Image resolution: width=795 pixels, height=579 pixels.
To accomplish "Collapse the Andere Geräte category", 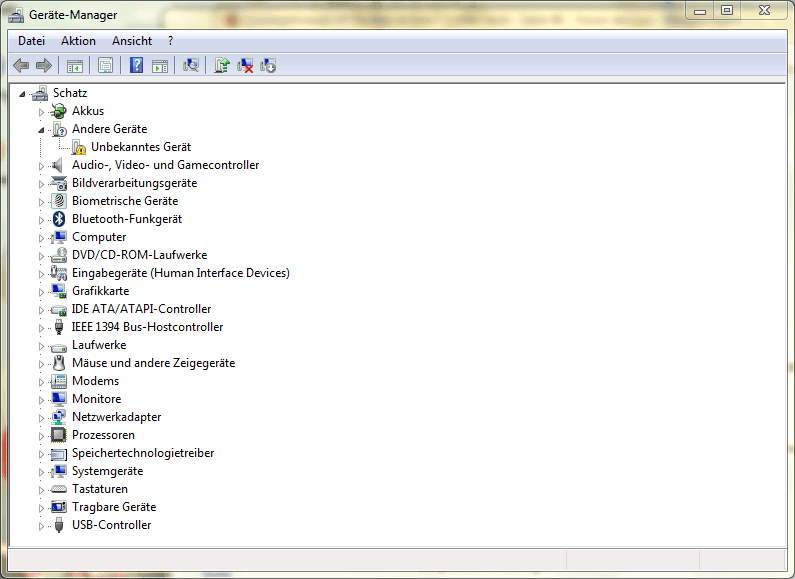I will click(42, 130).
